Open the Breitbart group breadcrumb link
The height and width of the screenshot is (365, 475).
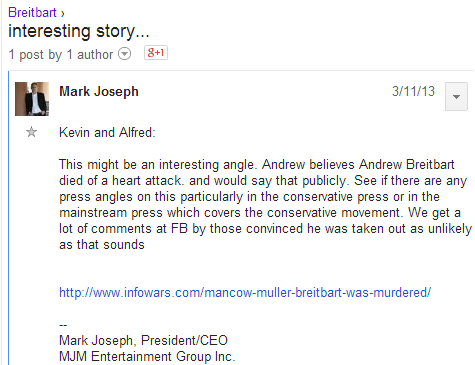coord(32,12)
